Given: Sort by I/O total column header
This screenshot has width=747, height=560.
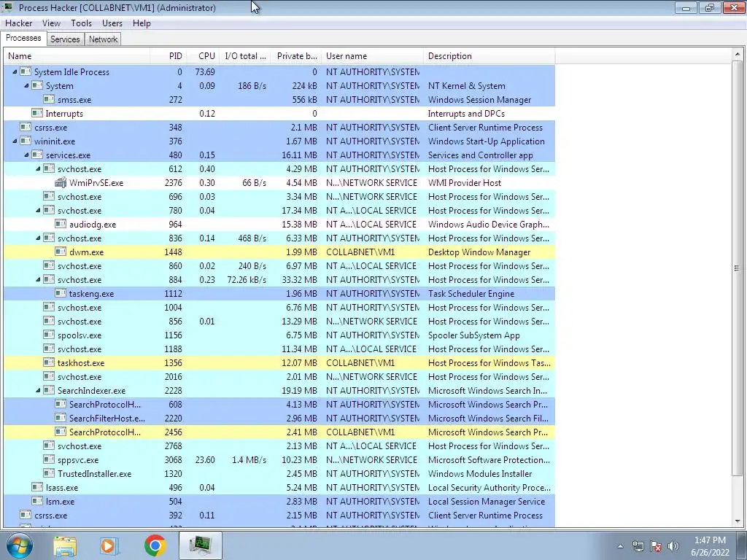Looking at the screenshot, I should pos(245,56).
